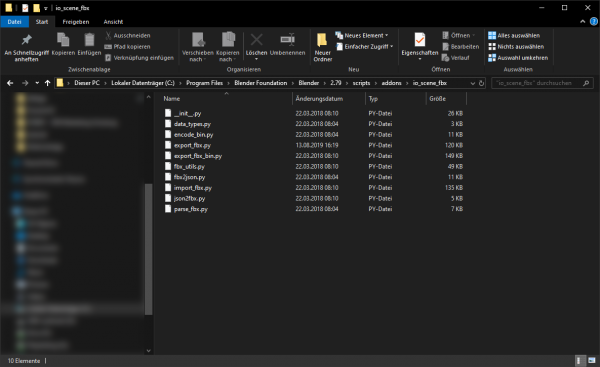Select Auswahl umkehren option
Screen dimensions: 600x367
[518, 58]
